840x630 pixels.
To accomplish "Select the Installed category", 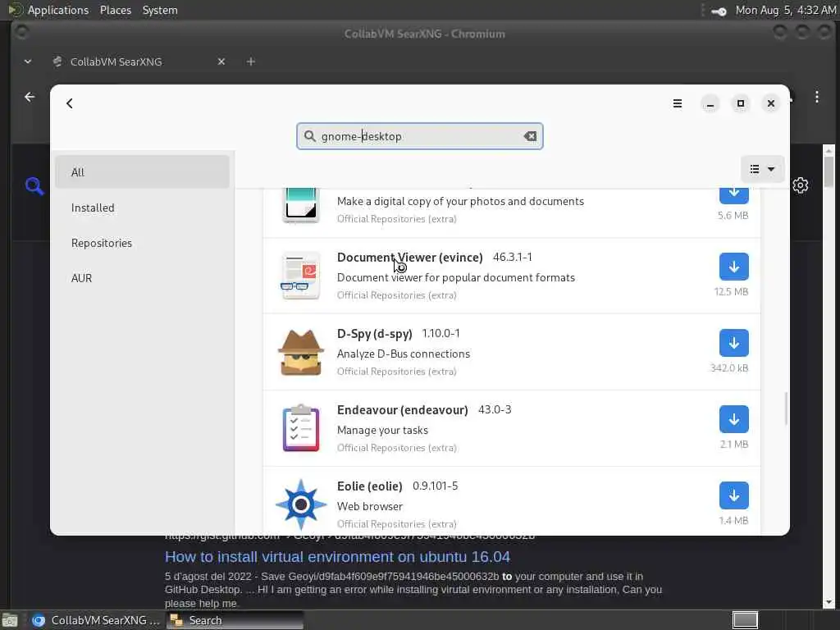I will pyautogui.click(x=142, y=208).
